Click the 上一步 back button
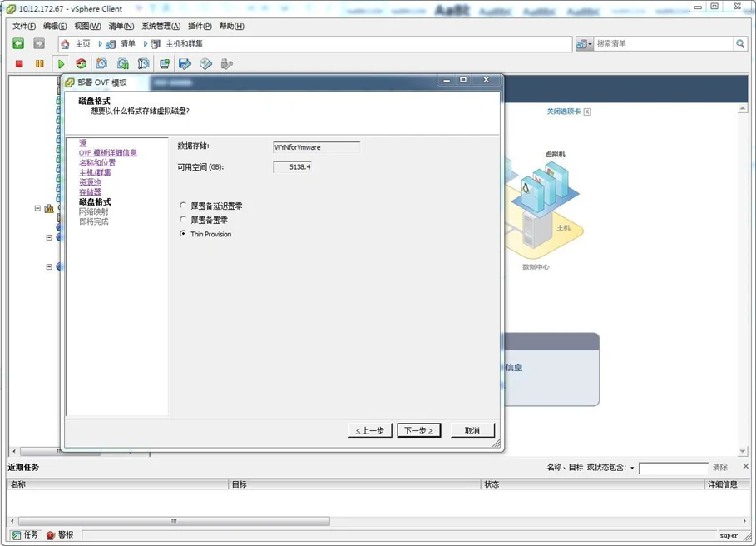The image size is (756, 546). pos(370,430)
